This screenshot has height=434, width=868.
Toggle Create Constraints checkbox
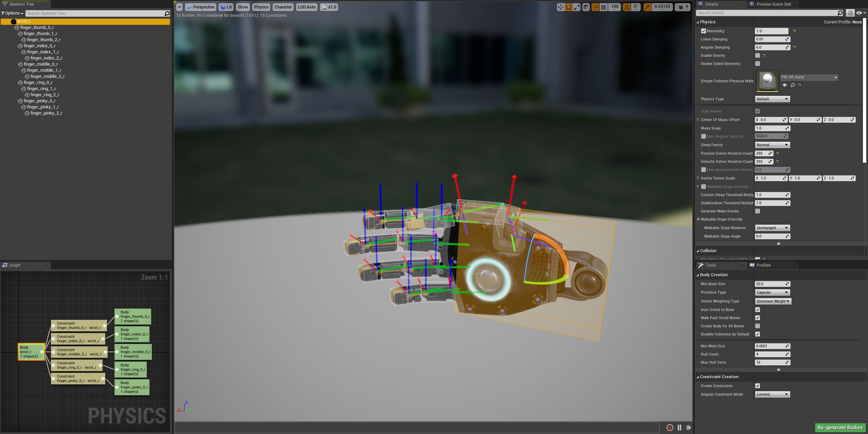[x=757, y=386]
